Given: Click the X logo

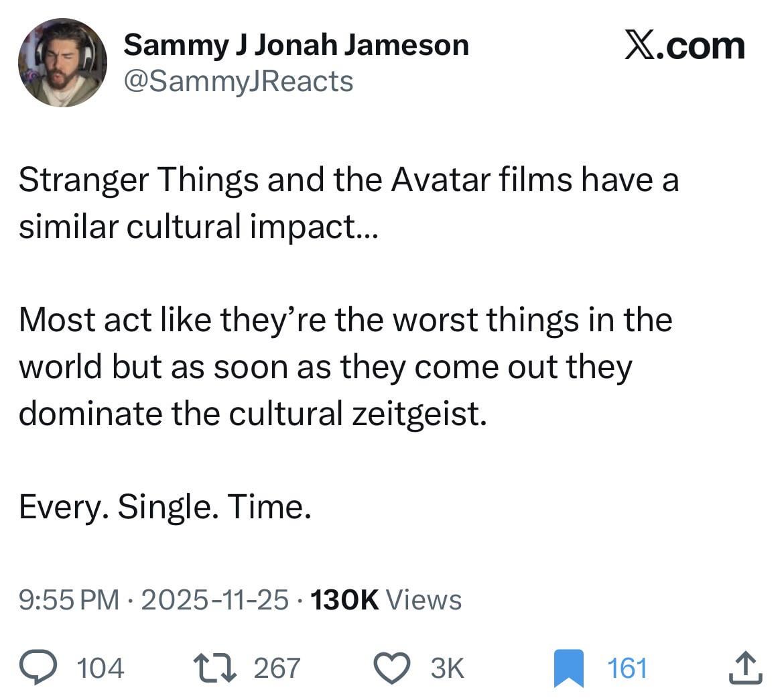Looking at the screenshot, I should (x=641, y=46).
